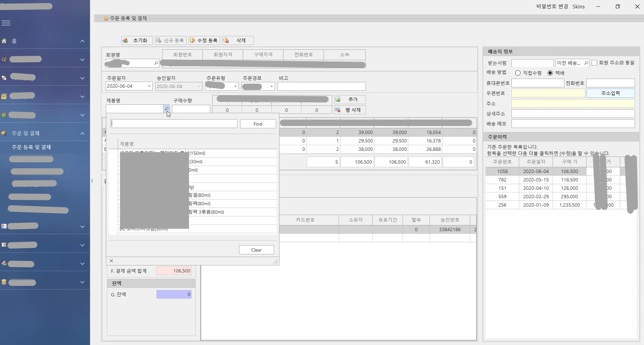Collapse the 주문 및 결제 sidebar section
The width and height of the screenshot is (644, 345).
82,133
